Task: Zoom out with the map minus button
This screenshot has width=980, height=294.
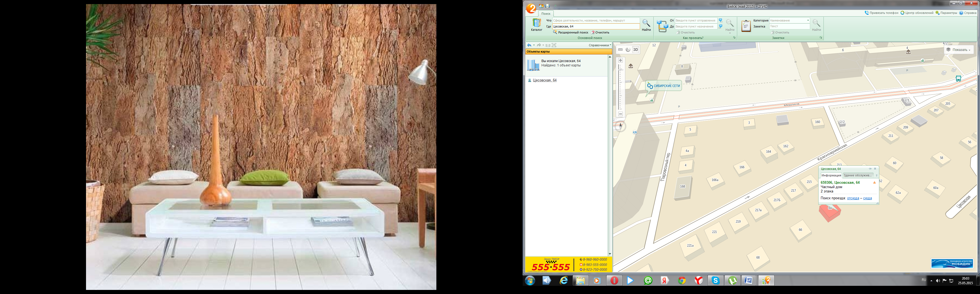Action: tap(620, 114)
